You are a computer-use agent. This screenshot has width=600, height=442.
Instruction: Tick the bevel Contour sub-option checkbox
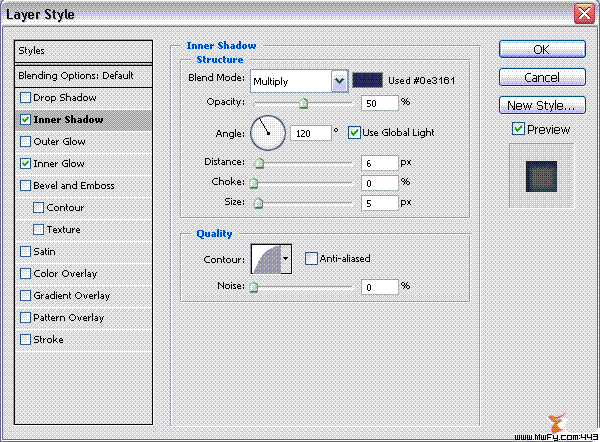tap(38, 207)
